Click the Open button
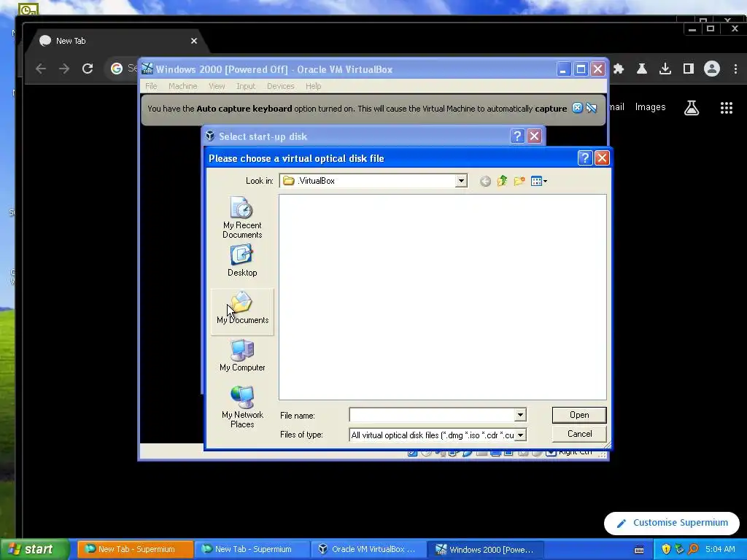Viewport: 747px width, 560px height. pos(579,415)
